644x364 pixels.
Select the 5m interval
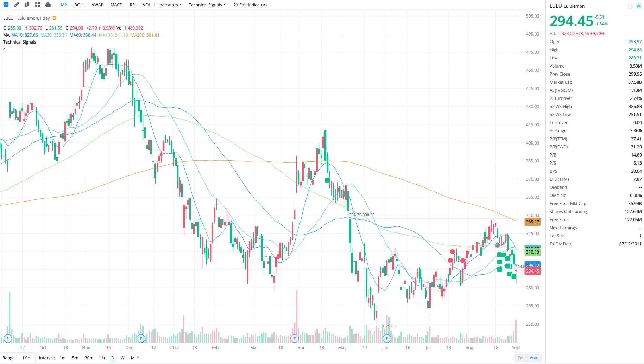(x=75, y=358)
